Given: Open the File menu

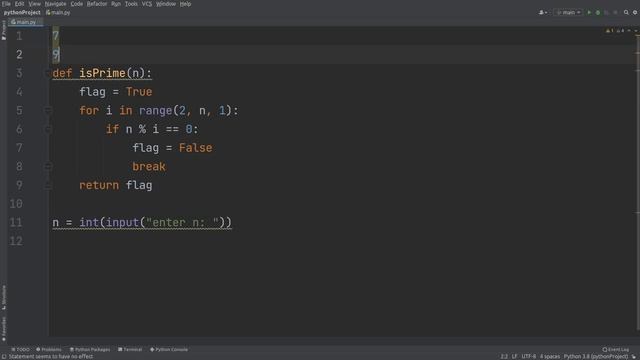Looking at the screenshot, I should 6,4.
